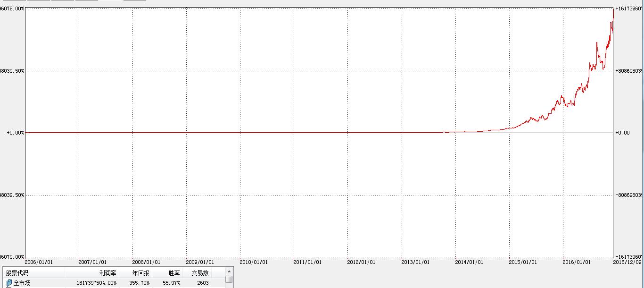The height and width of the screenshot is (288, 644).
Task: Click the 2014/01/01 axis date label
Action: coord(469,262)
